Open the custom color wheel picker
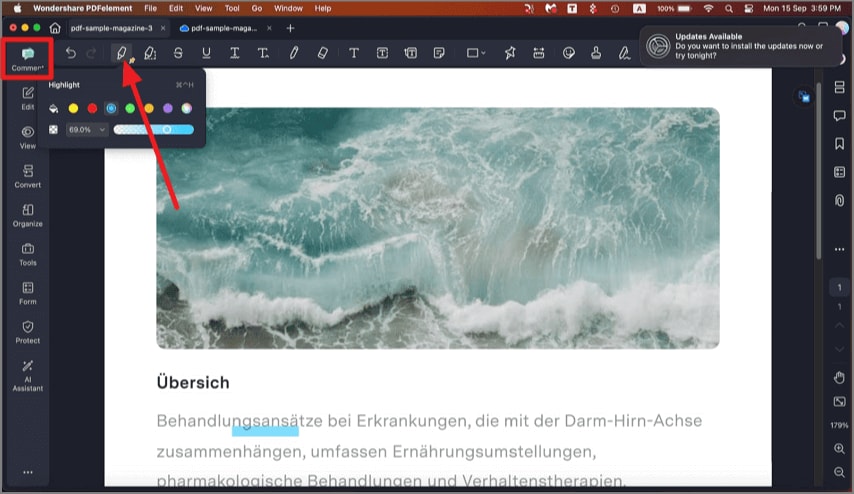854x494 pixels. pos(187,108)
